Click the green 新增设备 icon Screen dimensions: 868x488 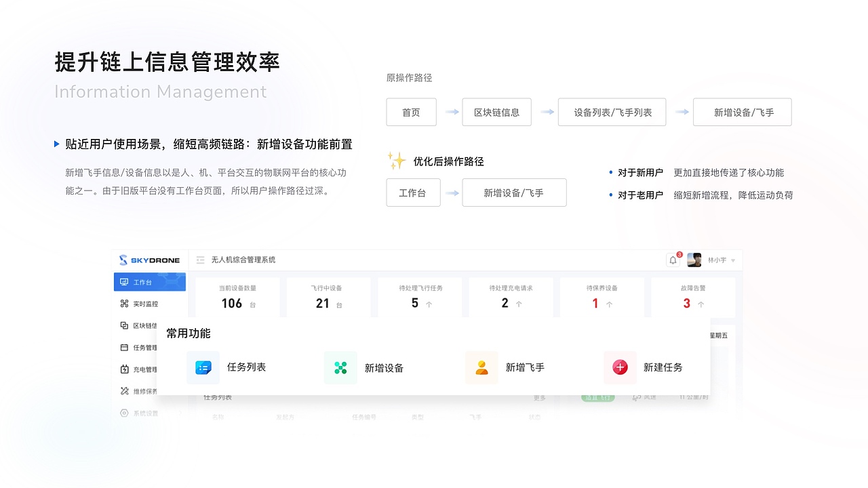pos(340,367)
